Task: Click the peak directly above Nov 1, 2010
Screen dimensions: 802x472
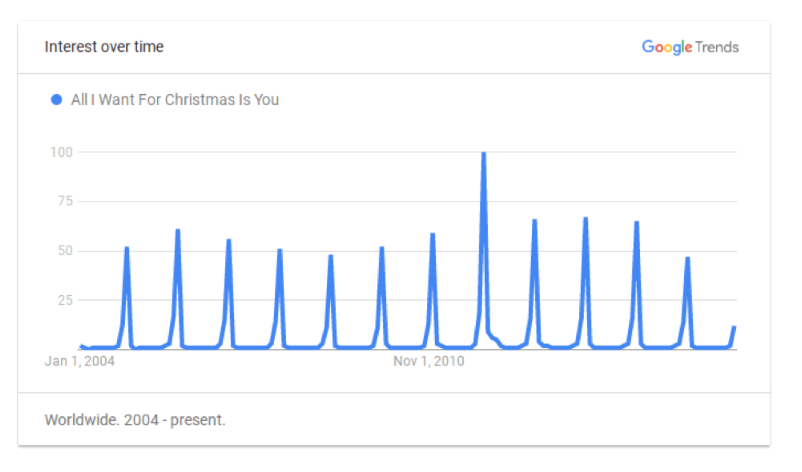Action: (433, 235)
